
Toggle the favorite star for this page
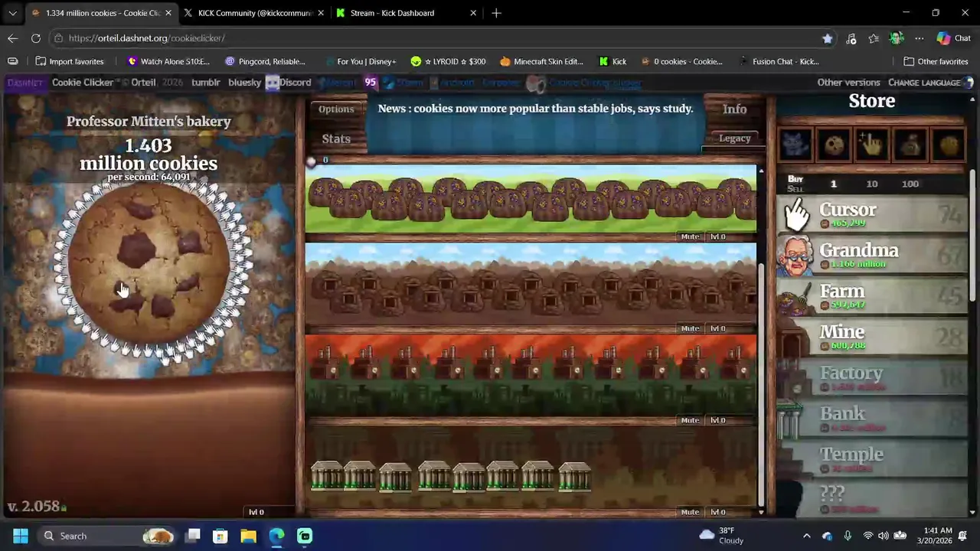827,38
